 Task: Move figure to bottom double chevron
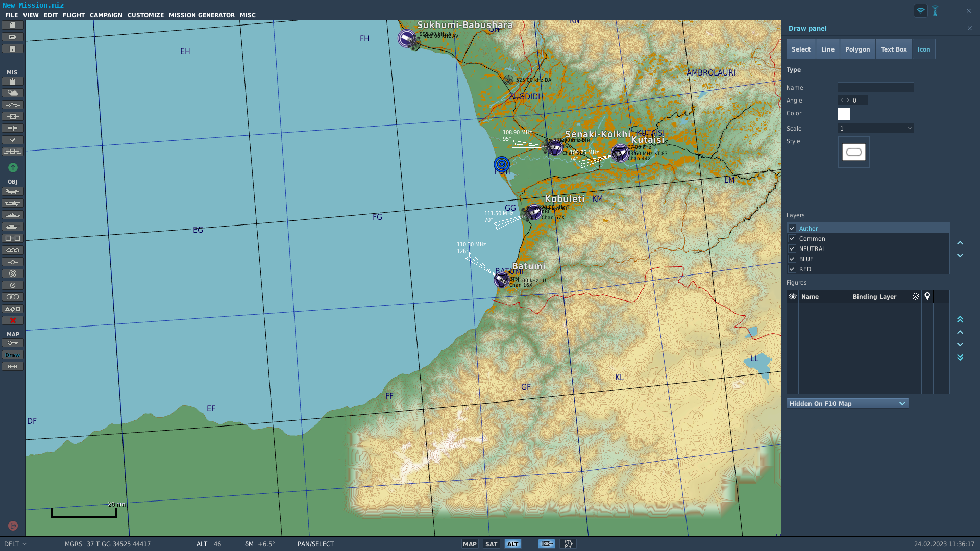tap(960, 357)
